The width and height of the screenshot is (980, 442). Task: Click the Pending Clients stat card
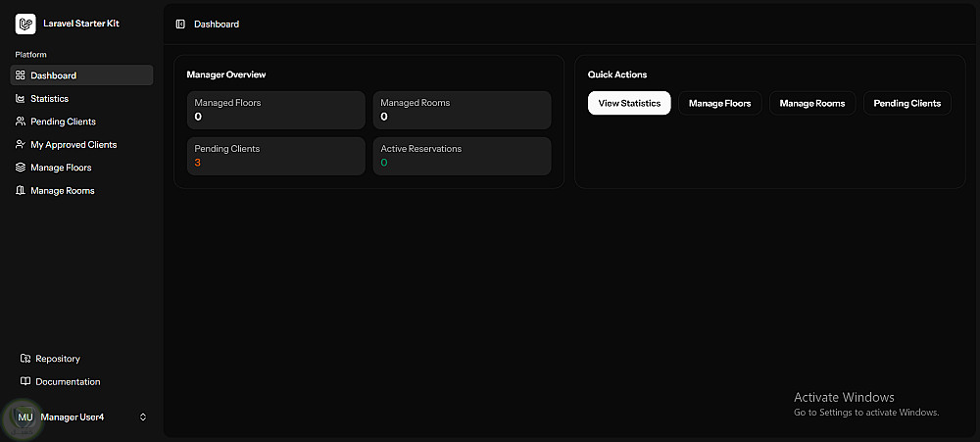pyautogui.click(x=275, y=156)
